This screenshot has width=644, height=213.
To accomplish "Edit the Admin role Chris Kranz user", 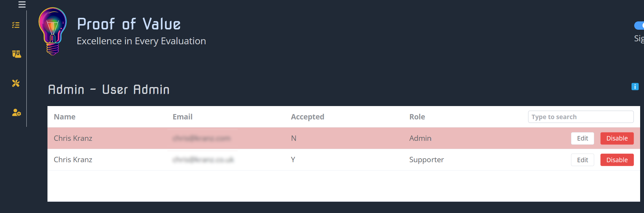I will click(582, 138).
